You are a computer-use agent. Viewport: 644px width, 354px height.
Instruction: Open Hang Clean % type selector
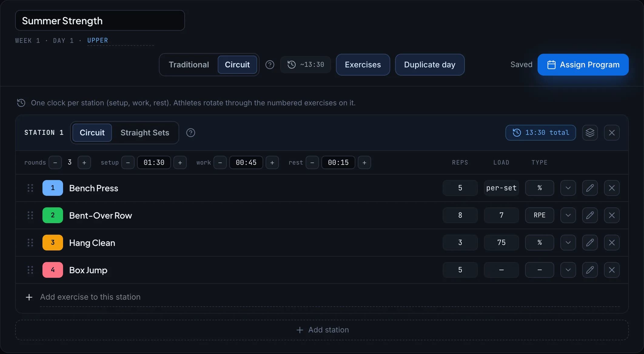tap(540, 243)
